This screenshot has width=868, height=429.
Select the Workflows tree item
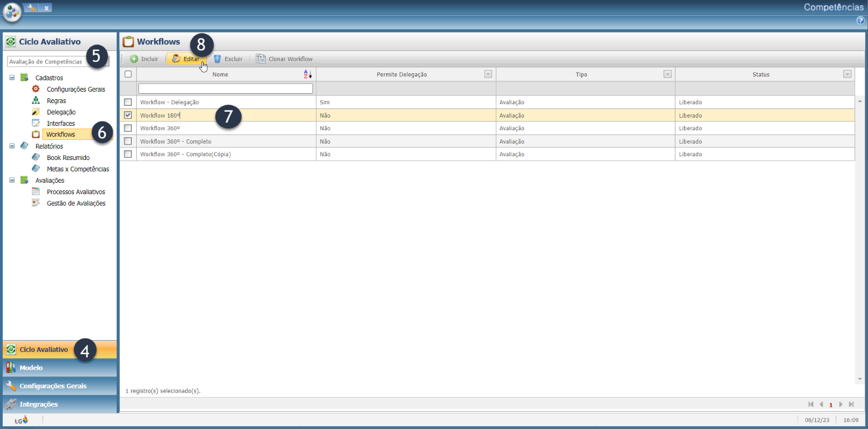[61, 135]
